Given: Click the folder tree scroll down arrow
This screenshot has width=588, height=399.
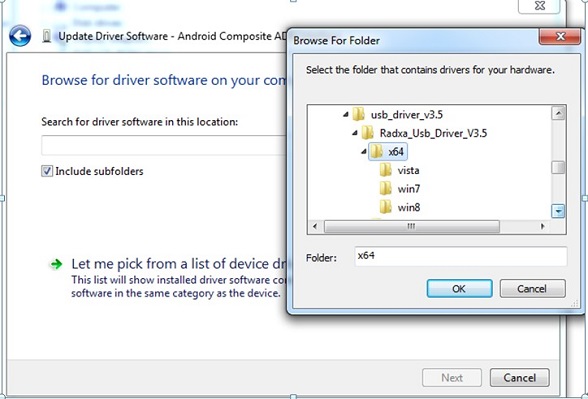Looking at the screenshot, I should (x=558, y=211).
